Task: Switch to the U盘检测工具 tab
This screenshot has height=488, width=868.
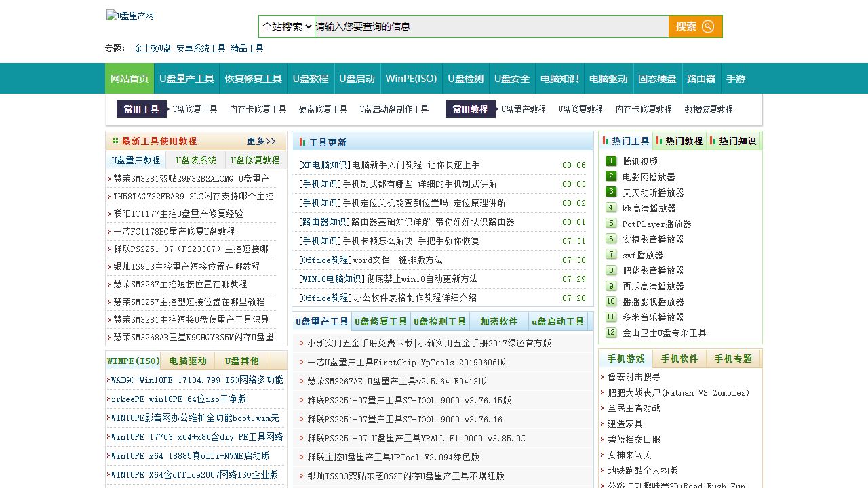Action: click(x=440, y=321)
